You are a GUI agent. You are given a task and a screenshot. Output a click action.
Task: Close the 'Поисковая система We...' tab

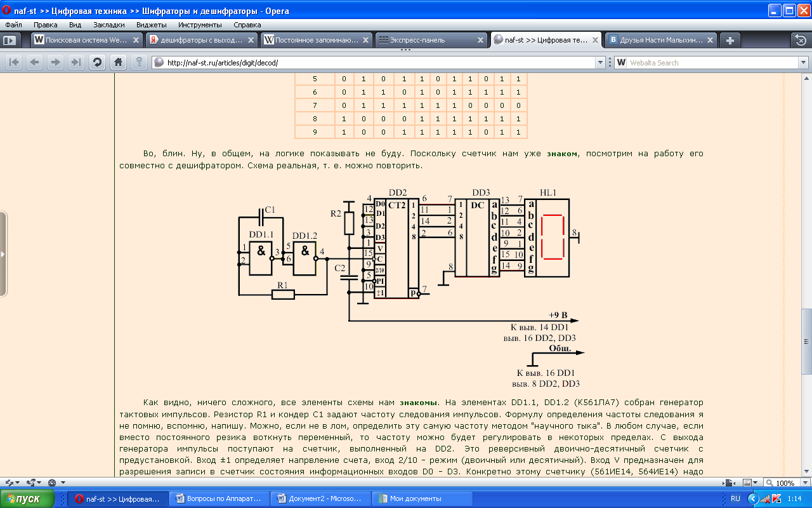pos(137,40)
